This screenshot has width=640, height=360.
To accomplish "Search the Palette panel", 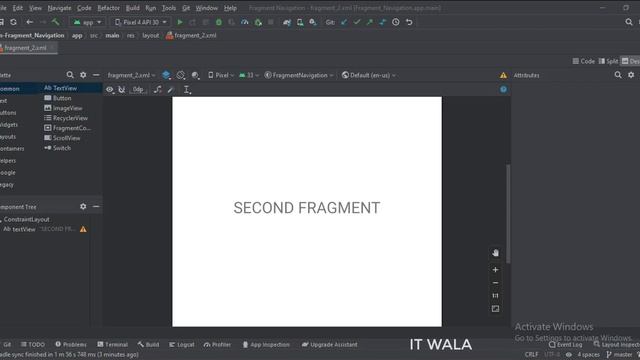I will (x=70, y=75).
